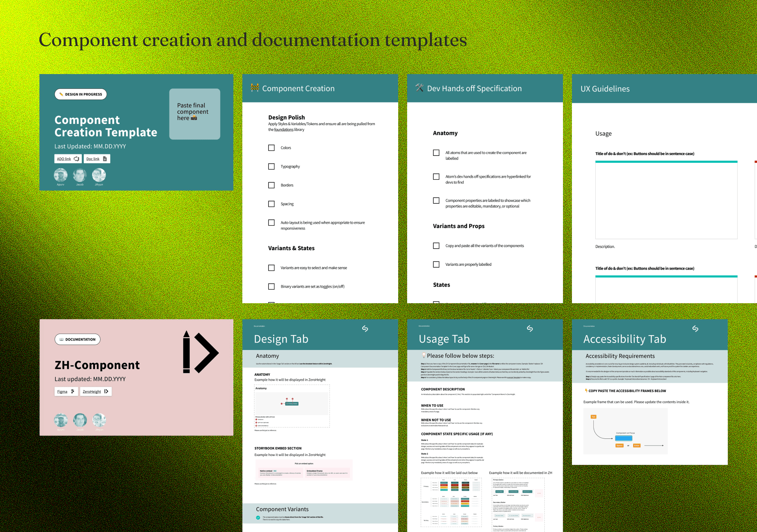This screenshot has height=532, width=757.
Task: Check the Variants are properly labelled box
Action: (436, 264)
